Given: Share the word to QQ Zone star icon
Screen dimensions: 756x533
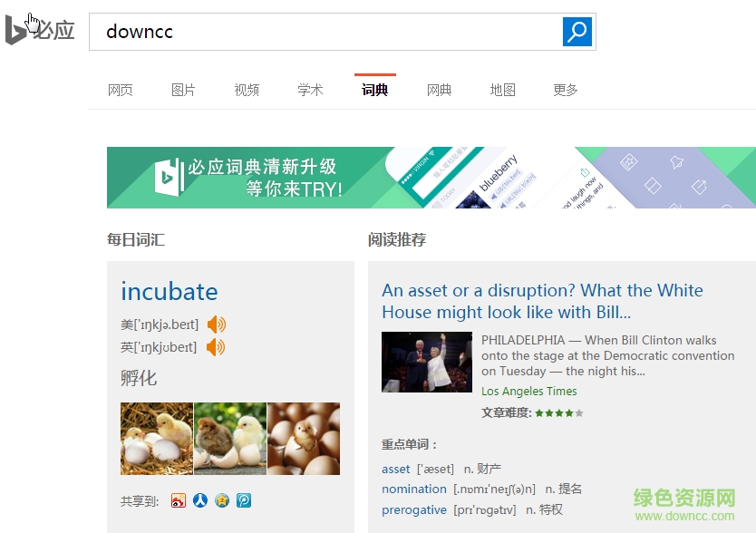Looking at the screenshot, I should [x=222, y=500].
